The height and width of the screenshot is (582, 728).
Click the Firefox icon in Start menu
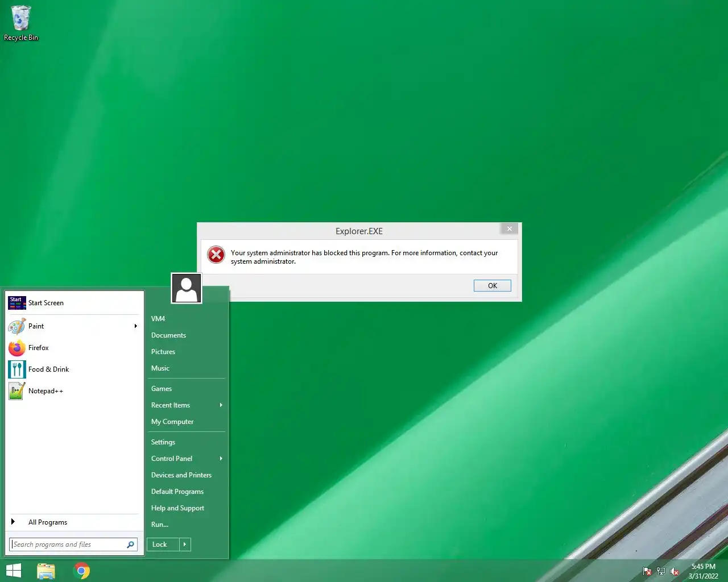[17, 348]
